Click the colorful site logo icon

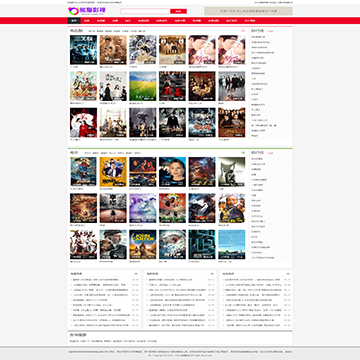(72, 11)
